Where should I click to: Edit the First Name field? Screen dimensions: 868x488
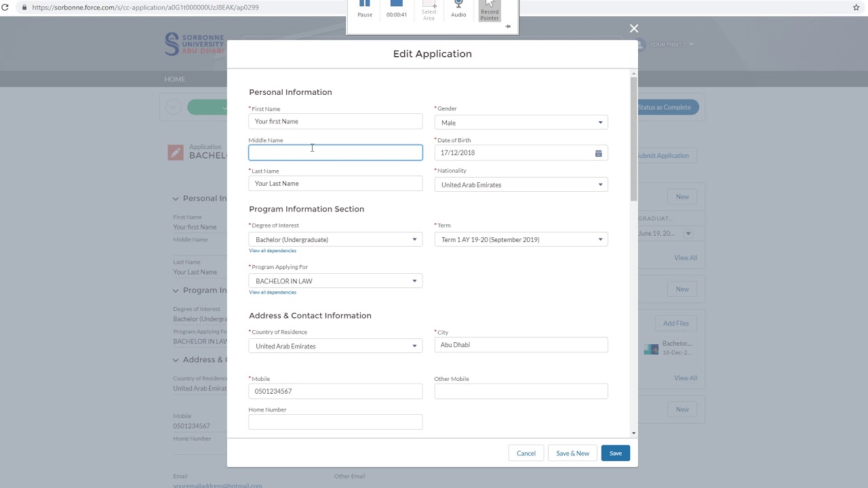pyautogui.click(x=335, y=121)
